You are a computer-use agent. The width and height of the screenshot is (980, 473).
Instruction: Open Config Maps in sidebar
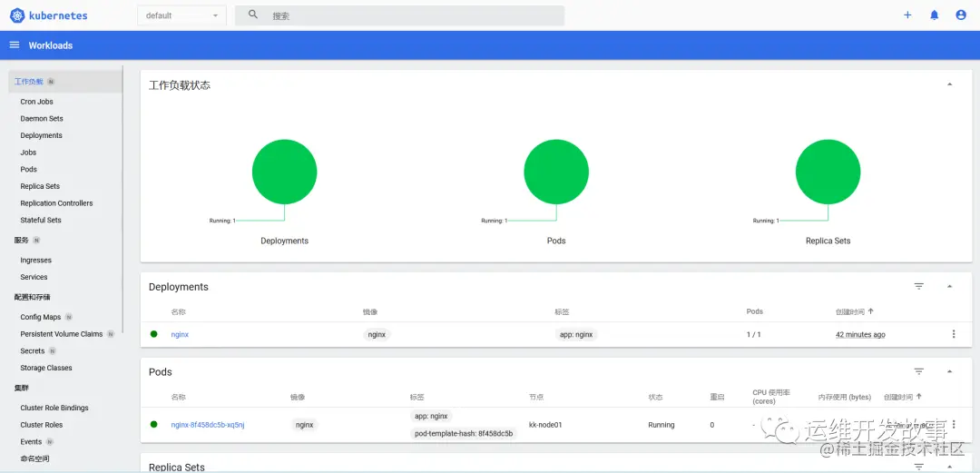(x=41, y=317)
